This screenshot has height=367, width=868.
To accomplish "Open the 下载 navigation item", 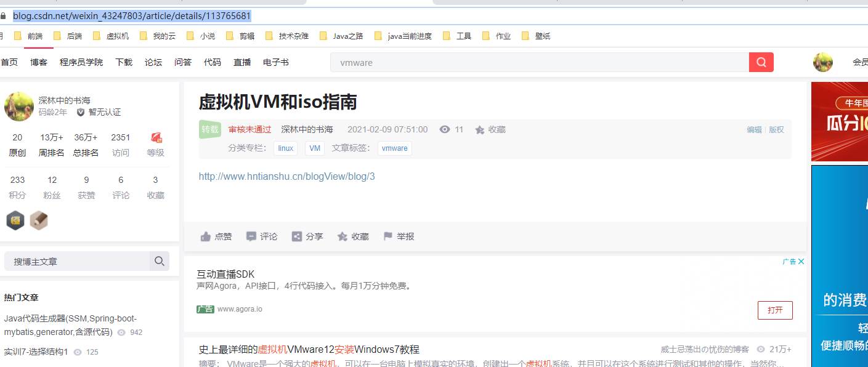I will coord(124,62).
